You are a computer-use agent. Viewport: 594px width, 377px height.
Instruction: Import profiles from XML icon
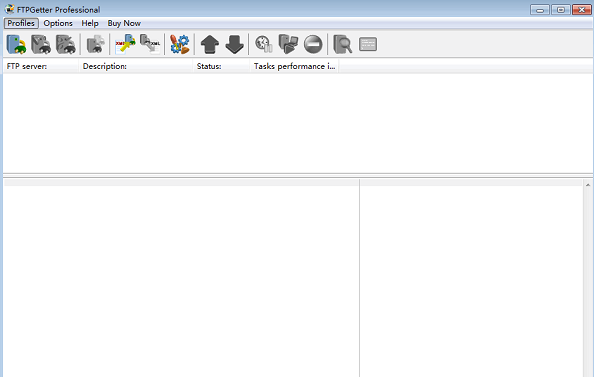(125, 44)
